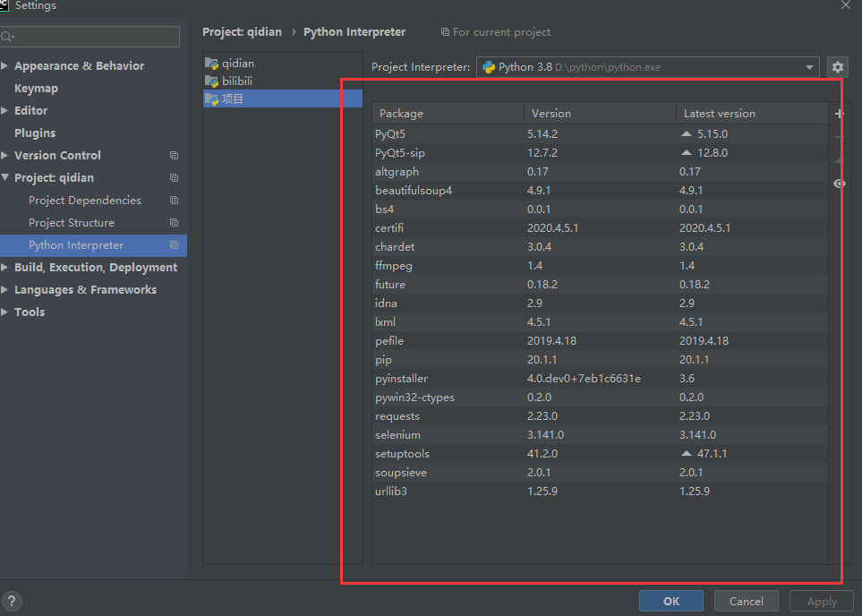
Task: Click Project: qidian breadcrumb
Action: pyautogui.click(x=242, y=32)
